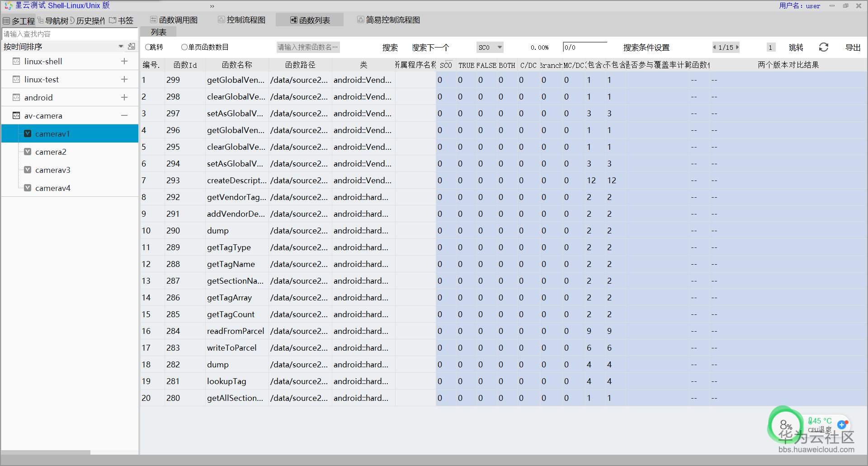Click the 请输入查找内容 search field
The height and width of the screenshot is (466, 868).
click(70, 34)
